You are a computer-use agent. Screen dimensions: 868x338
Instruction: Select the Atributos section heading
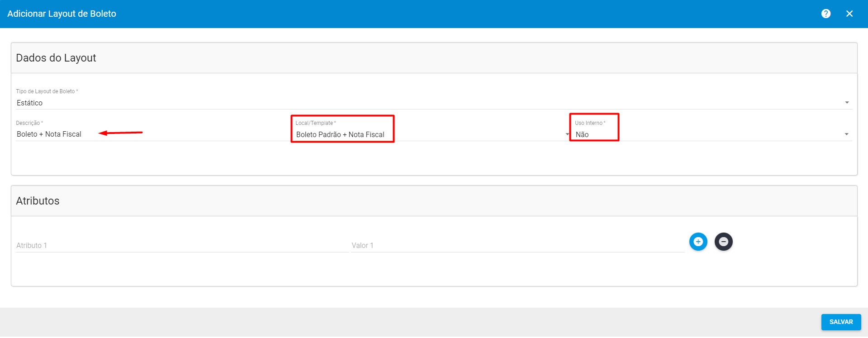[38, 201]
